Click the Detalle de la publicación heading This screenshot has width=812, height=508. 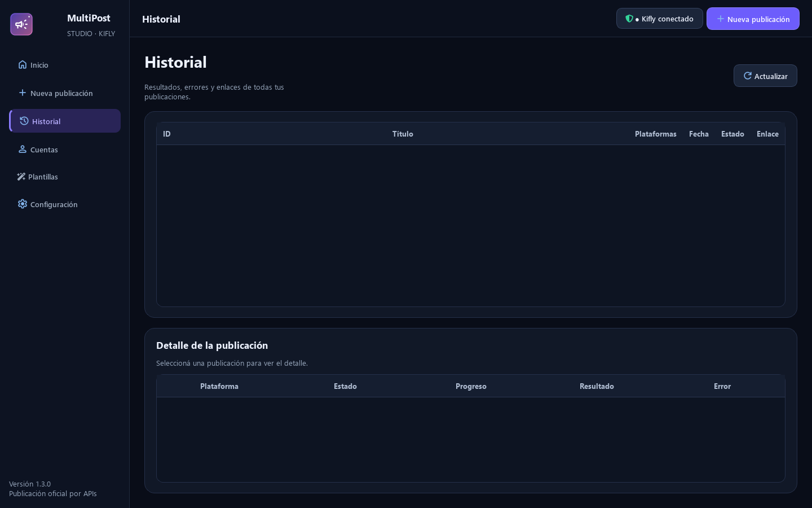point(212,345)
